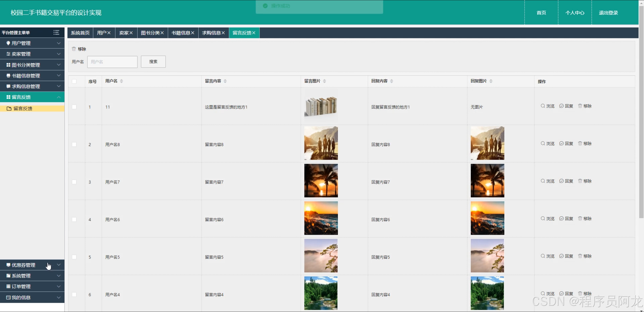Click the sidebar menu collapse icon

coord(56,32)
